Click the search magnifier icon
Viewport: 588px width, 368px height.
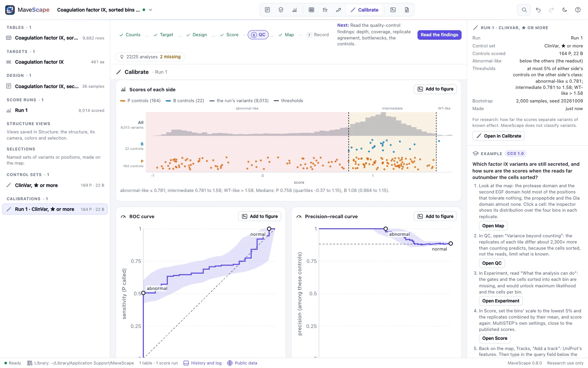pyautogui.click(x=524, y=10)
